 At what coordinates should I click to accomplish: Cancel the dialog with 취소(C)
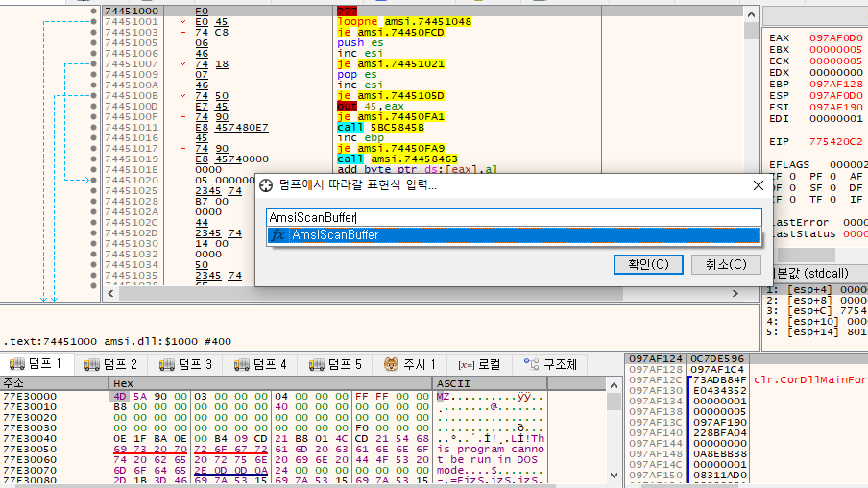[726, 264]
